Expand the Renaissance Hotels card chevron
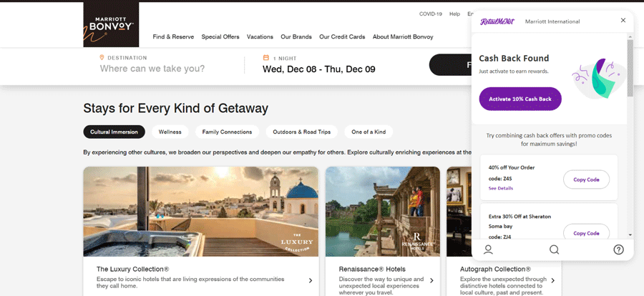The width and height of the screenshot is (644, 296). (431, 280)
